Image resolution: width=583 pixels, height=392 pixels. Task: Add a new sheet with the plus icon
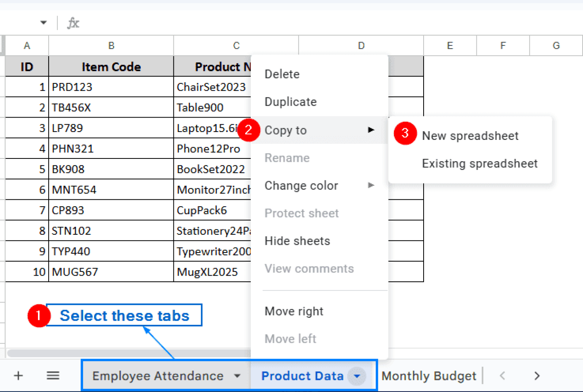click(x=18, y=376)
